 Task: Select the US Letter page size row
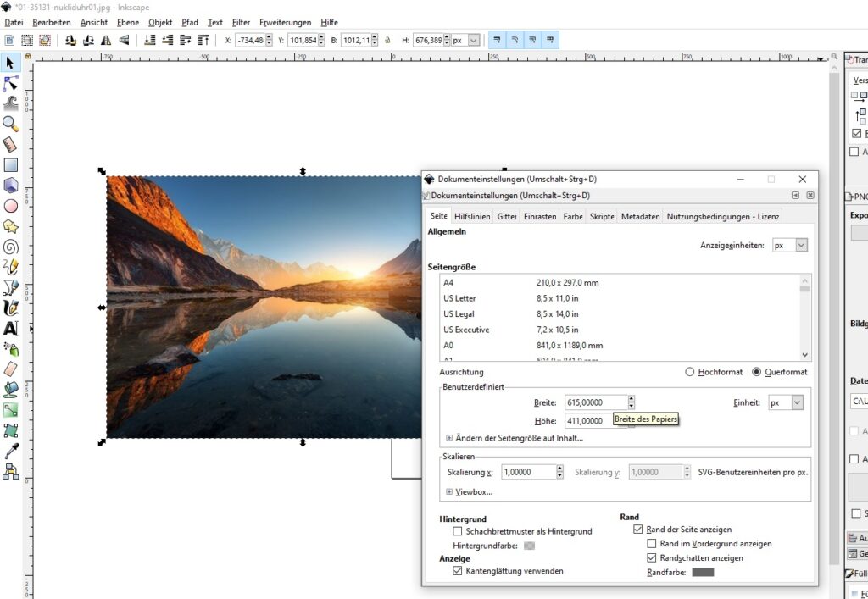(620, 298)
